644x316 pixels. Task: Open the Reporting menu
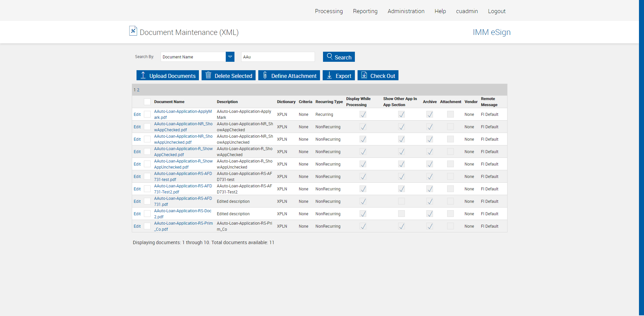[365, 11]
